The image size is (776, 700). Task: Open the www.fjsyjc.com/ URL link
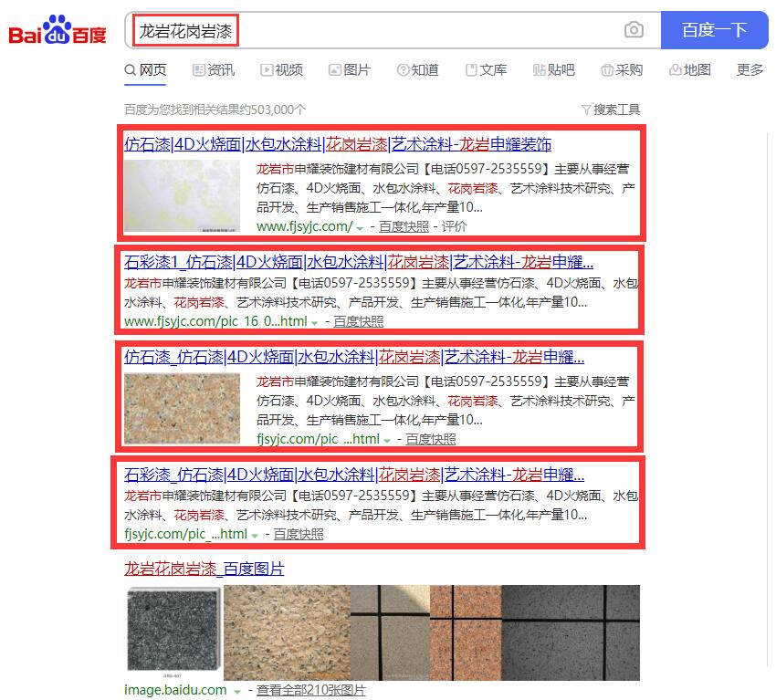click(304, 226)
